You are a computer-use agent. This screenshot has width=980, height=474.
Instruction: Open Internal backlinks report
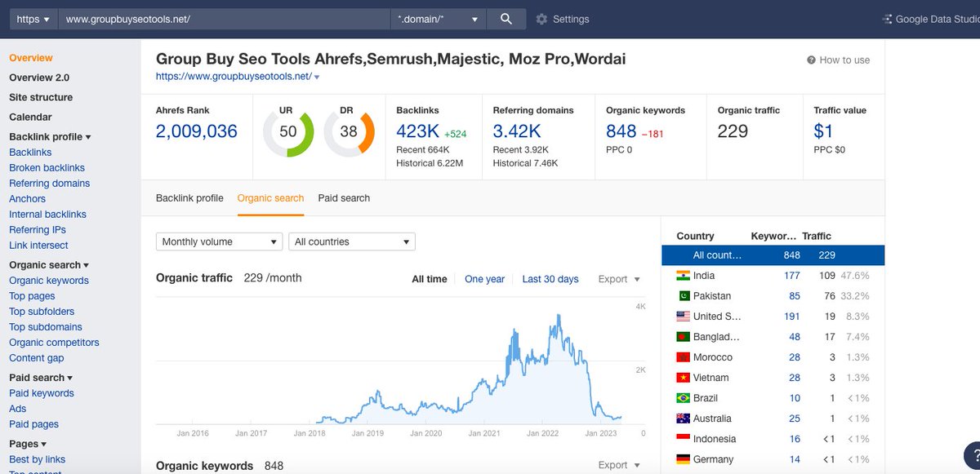[x=47, y=215]
